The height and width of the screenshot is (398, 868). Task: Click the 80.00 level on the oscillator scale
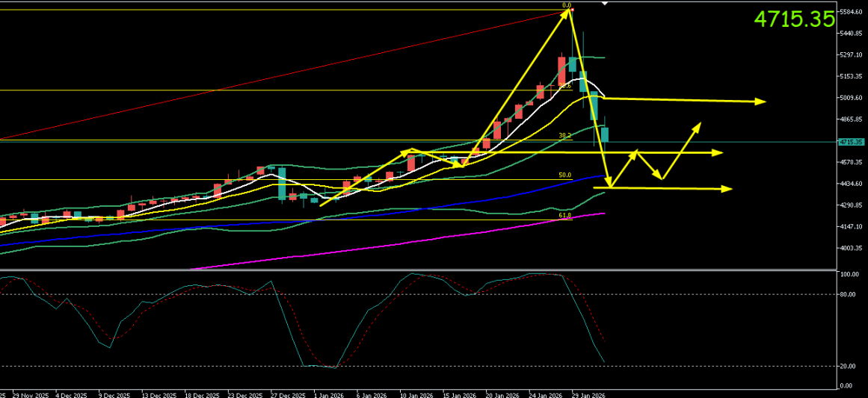point(849,294)
